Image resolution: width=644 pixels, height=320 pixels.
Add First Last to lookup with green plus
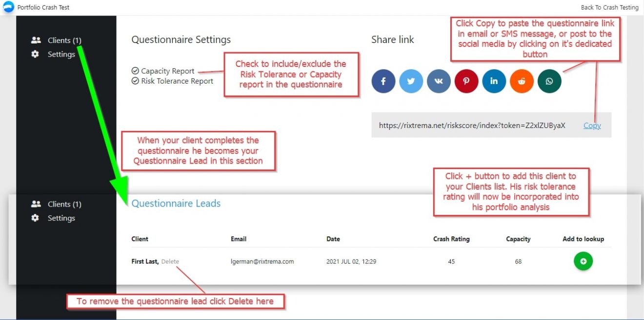pos(583,261)
